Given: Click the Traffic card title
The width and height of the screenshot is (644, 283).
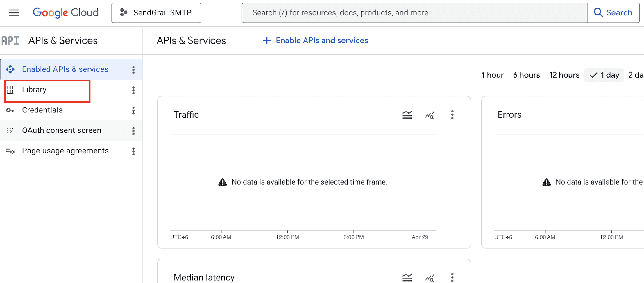Looking at the screenshot, I should pyautogui.click(x=186, y=114).
